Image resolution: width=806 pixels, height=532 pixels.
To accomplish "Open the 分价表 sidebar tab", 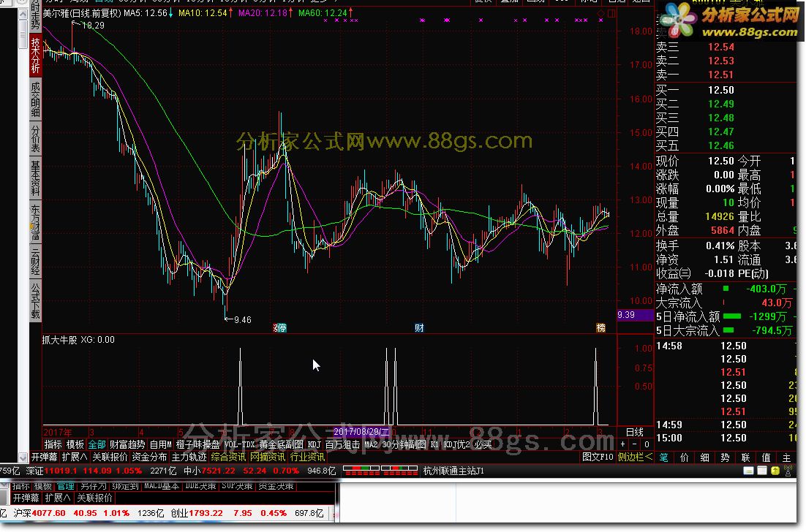I will (x=35, y=138).
